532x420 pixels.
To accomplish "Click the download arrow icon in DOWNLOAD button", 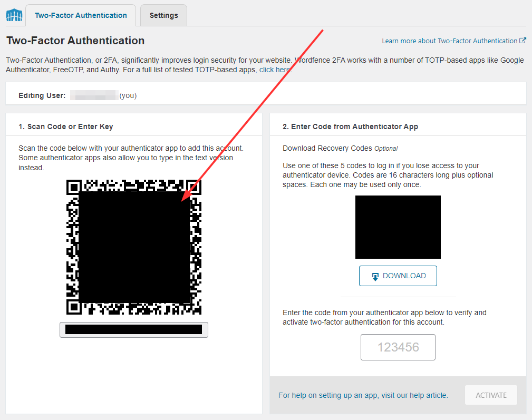I will 375,277.
